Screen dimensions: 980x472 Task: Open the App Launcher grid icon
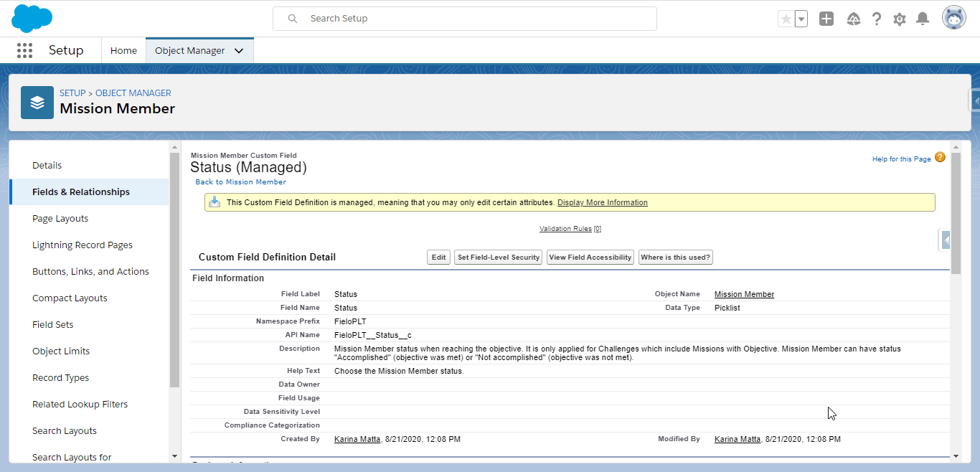click(24, 50)
